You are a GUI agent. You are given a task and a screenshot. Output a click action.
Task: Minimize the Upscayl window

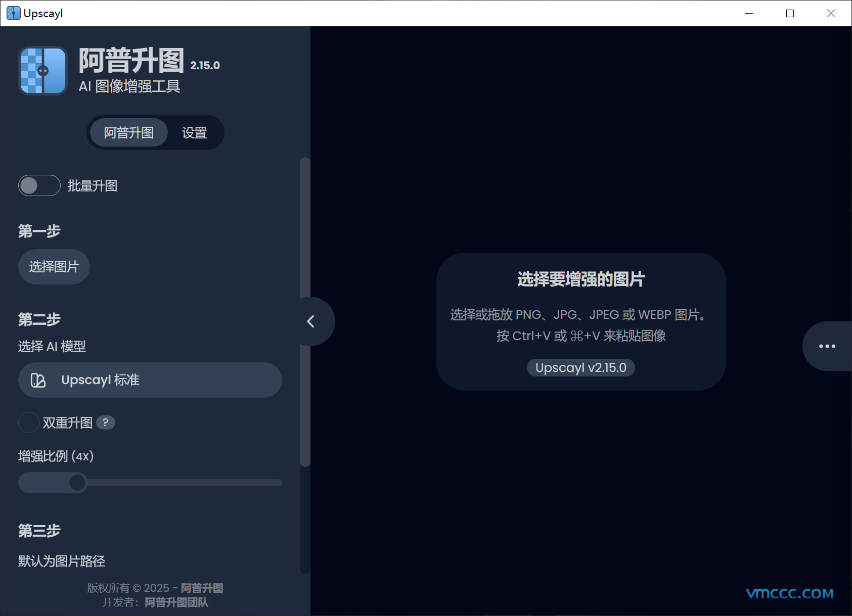749,13
